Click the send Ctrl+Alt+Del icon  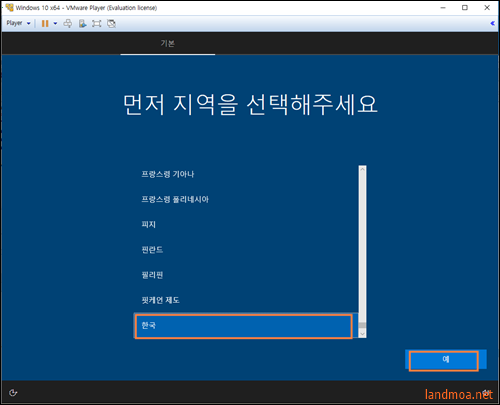click(x=68, y=23)
